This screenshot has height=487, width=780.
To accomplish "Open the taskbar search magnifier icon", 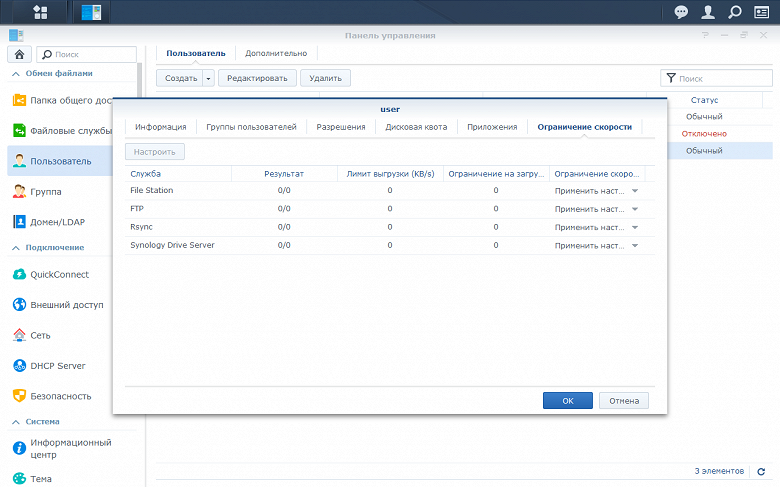I will pyautogui.click(x=735, y=13).
